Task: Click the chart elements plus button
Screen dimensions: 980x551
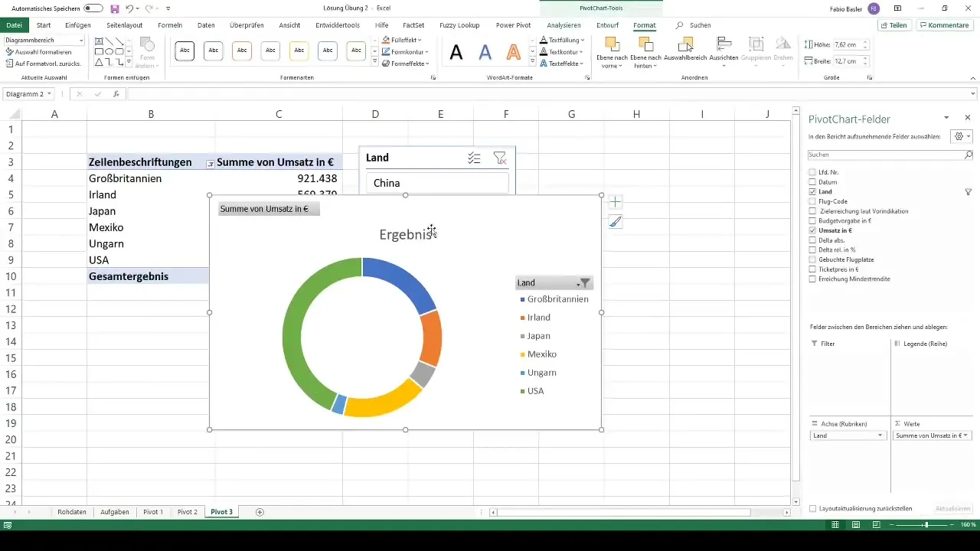Action: click(x=616, y=202)
